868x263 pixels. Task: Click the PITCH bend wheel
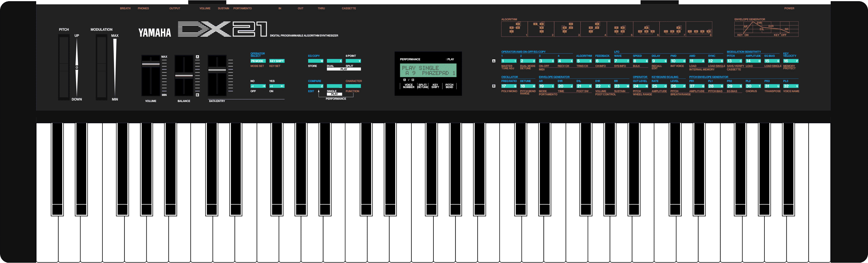click(x=64, y=67)
